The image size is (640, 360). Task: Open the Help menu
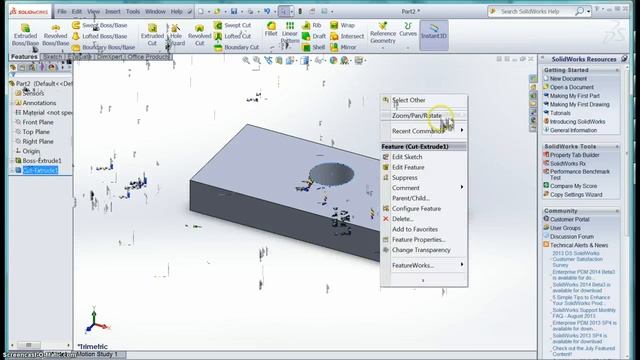click(176, 11)
